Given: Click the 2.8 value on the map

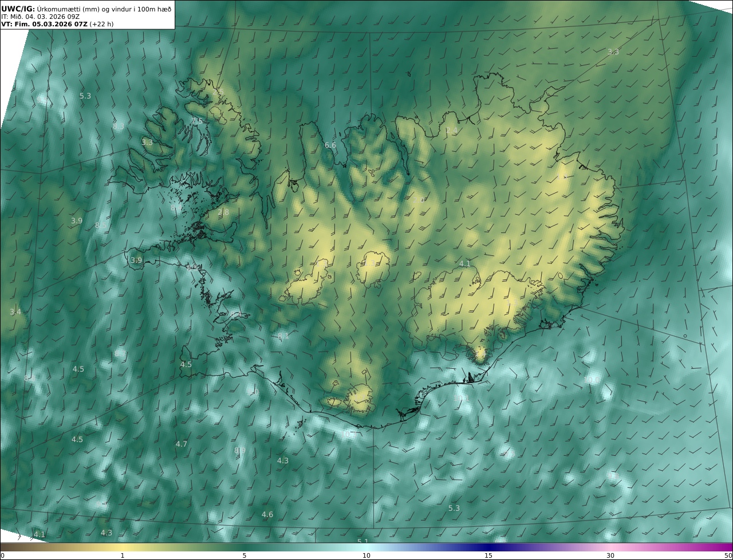Looking at the screenshot, I should (223, 212).
